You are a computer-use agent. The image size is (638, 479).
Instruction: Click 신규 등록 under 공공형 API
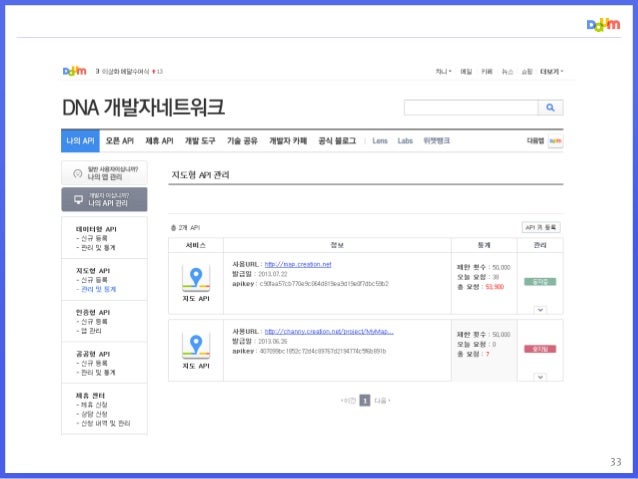click(92, 363)
